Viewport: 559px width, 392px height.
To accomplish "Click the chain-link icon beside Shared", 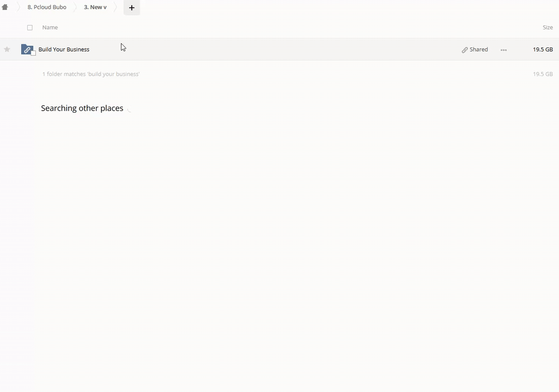I will click(x=465, y=50).
